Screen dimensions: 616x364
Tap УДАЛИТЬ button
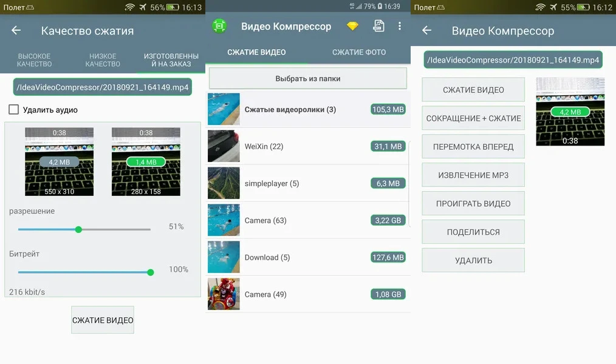pos(473,260)
